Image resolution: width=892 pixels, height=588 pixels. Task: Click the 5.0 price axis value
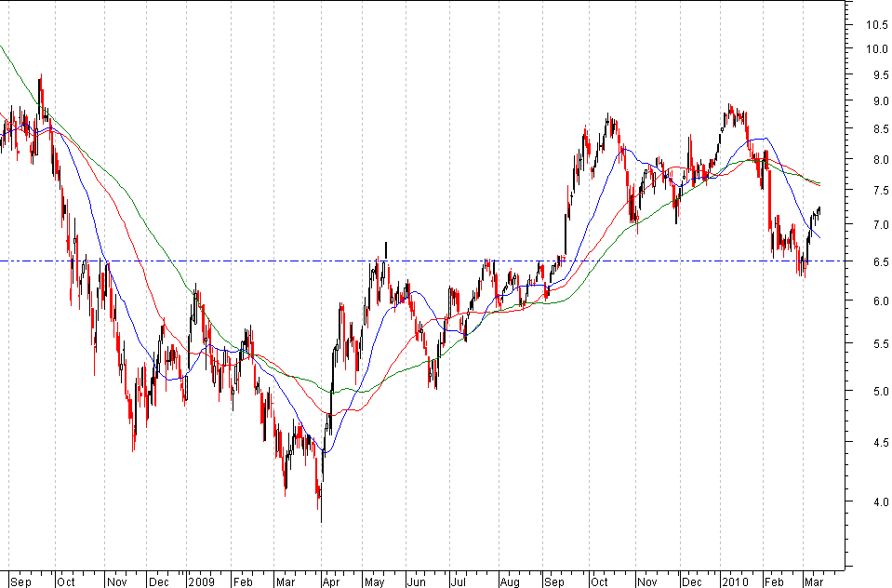tap(880, 391)
